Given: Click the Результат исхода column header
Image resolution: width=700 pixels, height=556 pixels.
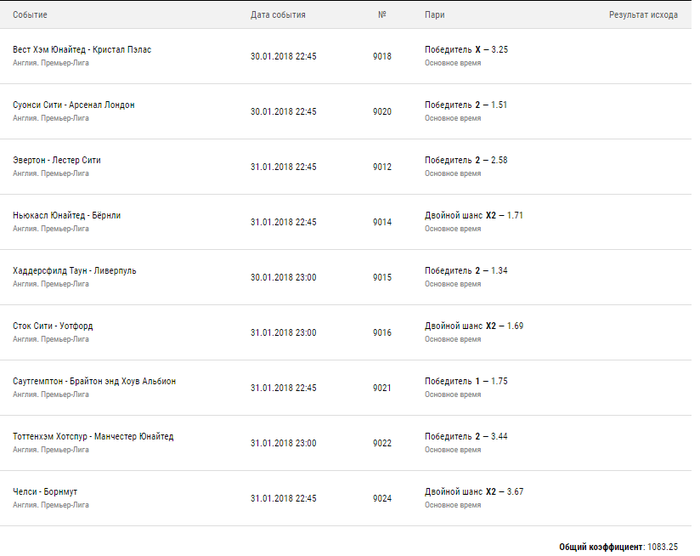Looking at the screenshot, I should (x=643, y=15).
